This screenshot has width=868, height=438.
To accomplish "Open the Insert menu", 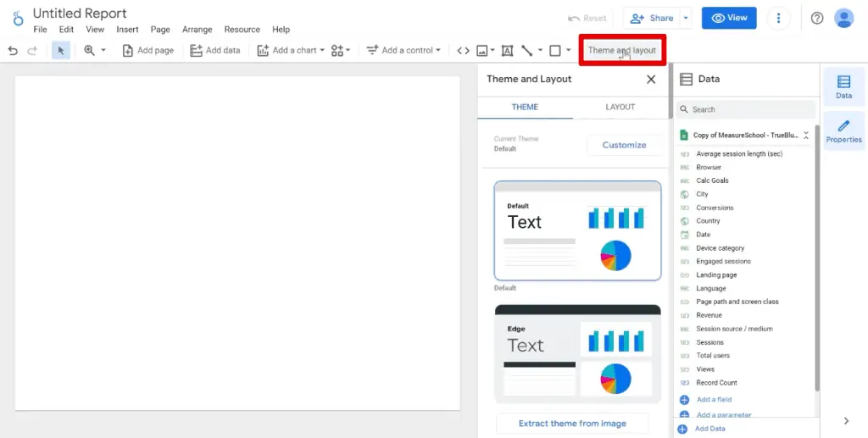I will 127,30.
